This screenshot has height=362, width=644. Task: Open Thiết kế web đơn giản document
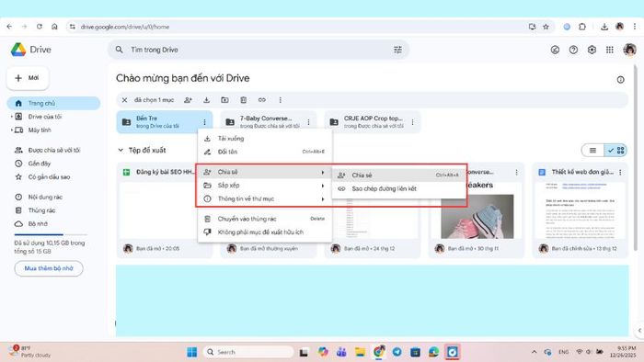(580, 210)
